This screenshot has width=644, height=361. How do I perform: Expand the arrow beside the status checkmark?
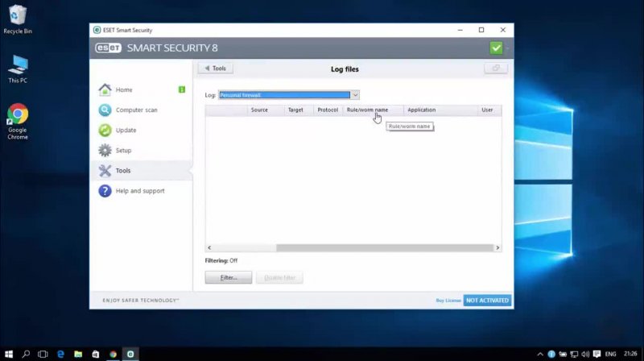click(508, 48)
